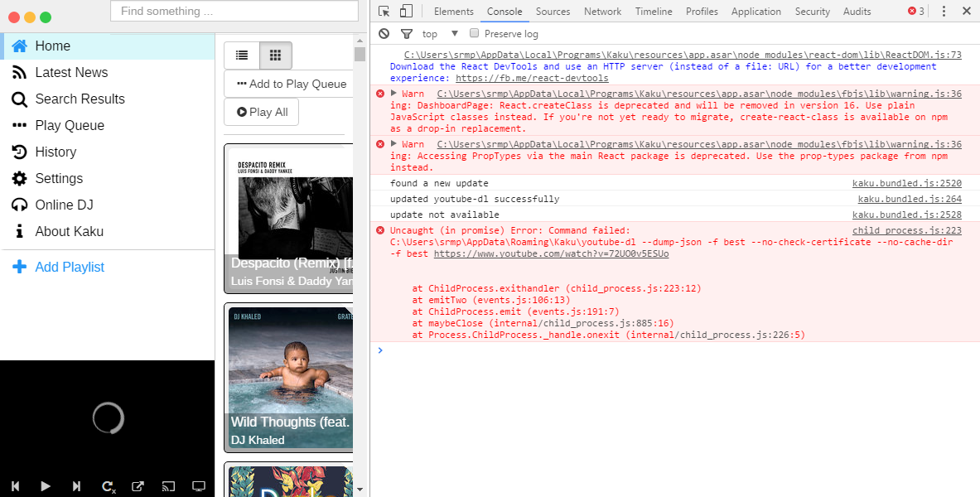This screenshot has width=980, height=497.
Task: Toggle repeat mode in the playback bar
Action: point(107,486)
